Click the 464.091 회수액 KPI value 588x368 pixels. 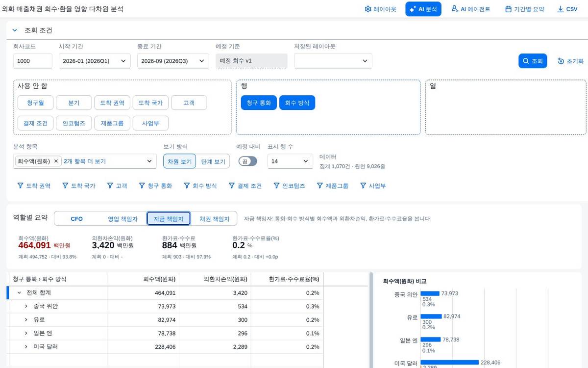coord(35,245)
